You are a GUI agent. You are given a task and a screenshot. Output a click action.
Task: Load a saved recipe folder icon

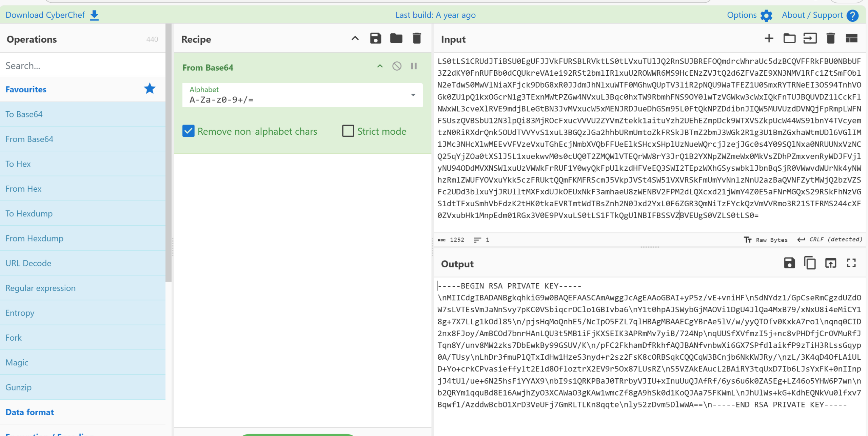(x=396, y=39)
